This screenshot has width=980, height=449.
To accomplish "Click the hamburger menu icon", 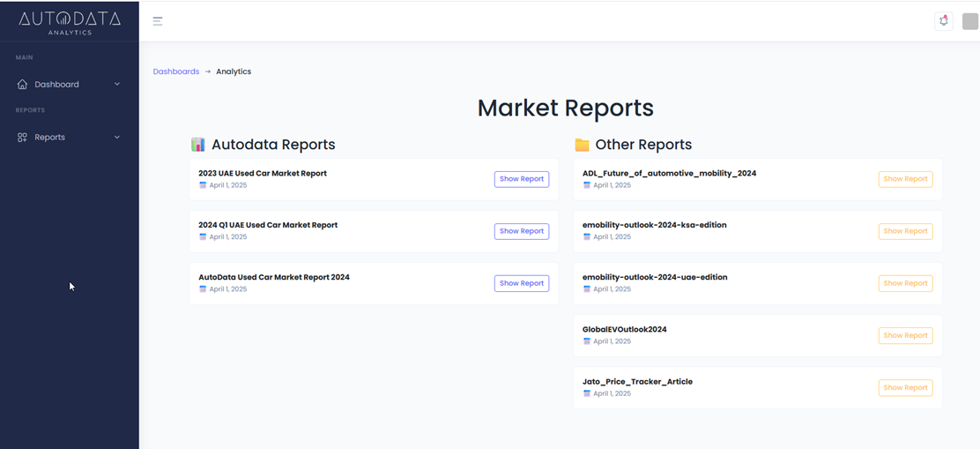I will pyautogui.click(x=158, y=21).
